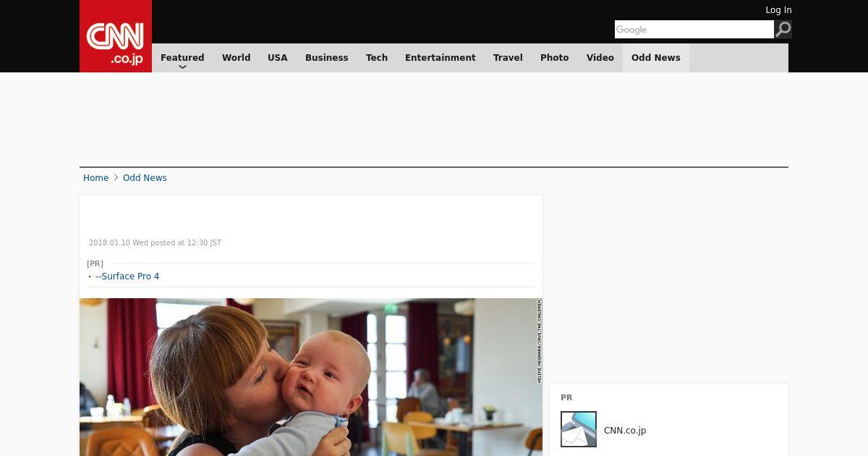Open the Business section
Viewport: 868px width, 456px height.
click(x=326, y=58)
